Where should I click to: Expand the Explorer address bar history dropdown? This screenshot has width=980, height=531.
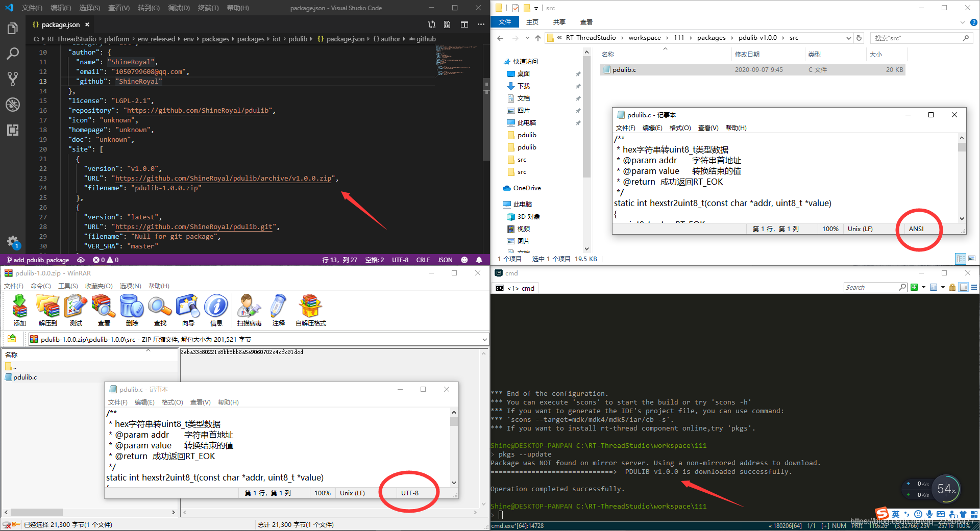pyautogui.click(x=848, y=38)
